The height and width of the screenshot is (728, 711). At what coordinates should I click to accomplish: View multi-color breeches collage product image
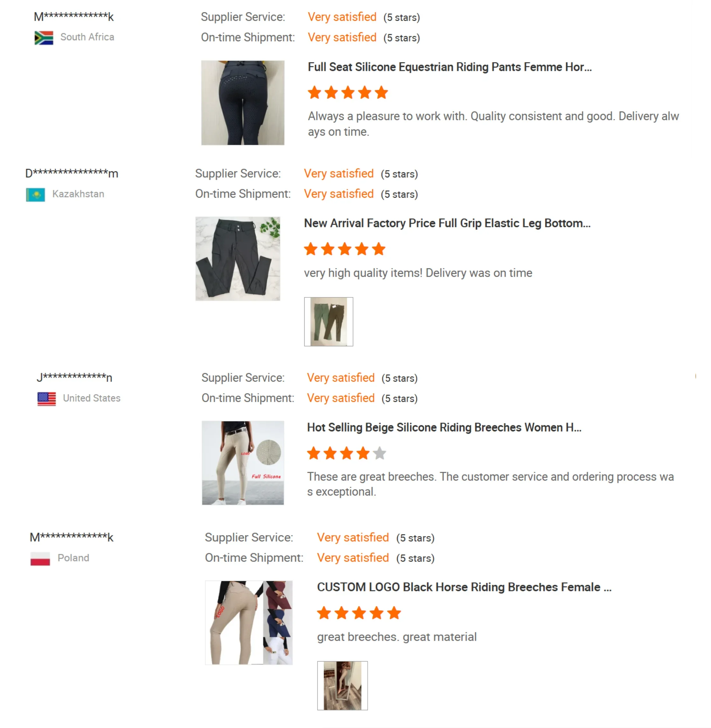point(249,623)
